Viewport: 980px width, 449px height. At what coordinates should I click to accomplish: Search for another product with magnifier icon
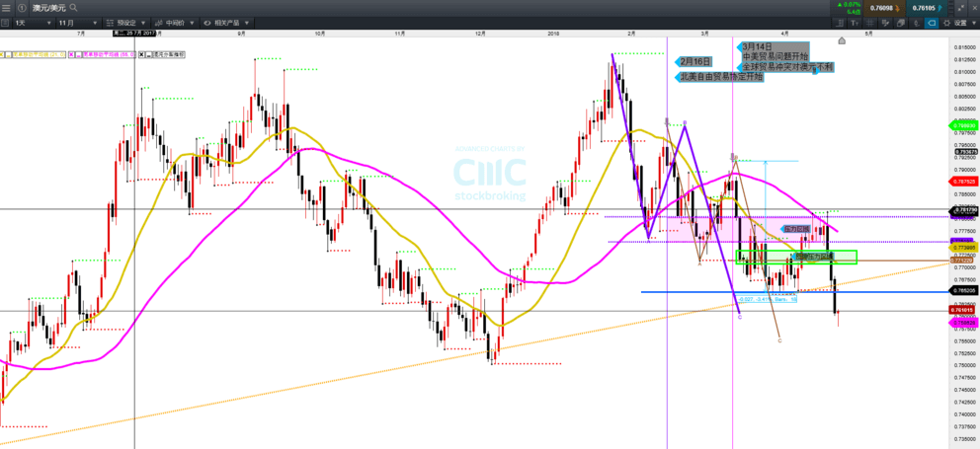tap(74, 8)
